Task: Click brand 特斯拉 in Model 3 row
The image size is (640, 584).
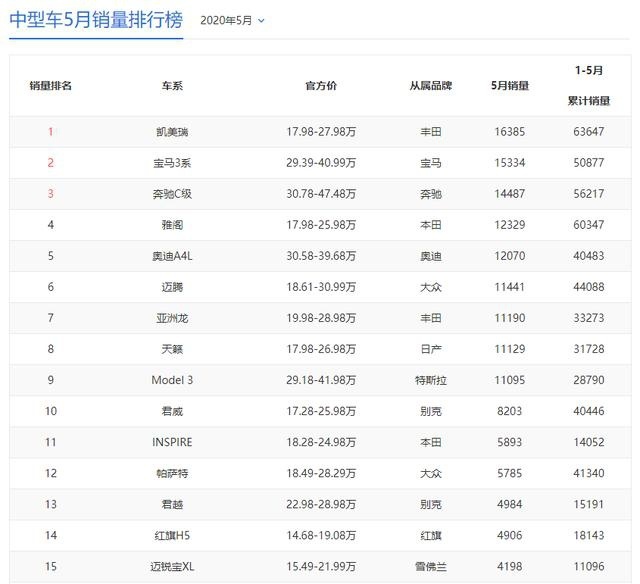Action: coord(431,380)
